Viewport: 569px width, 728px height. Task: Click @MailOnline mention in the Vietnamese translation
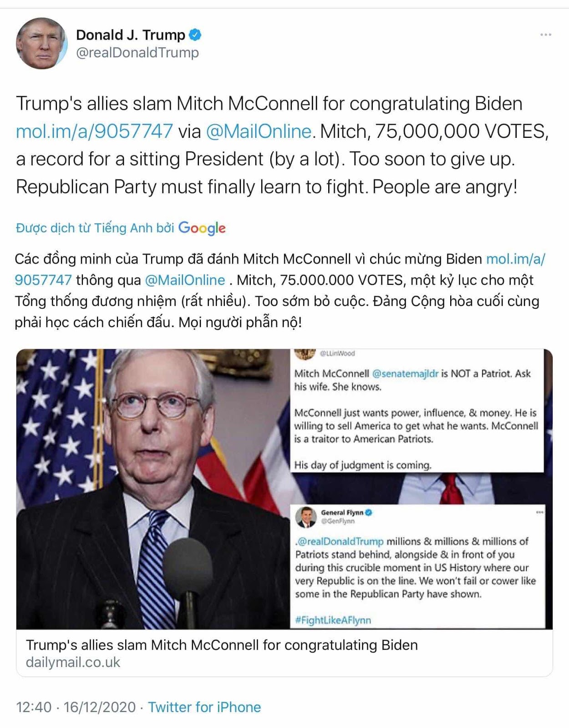(185, 280)
